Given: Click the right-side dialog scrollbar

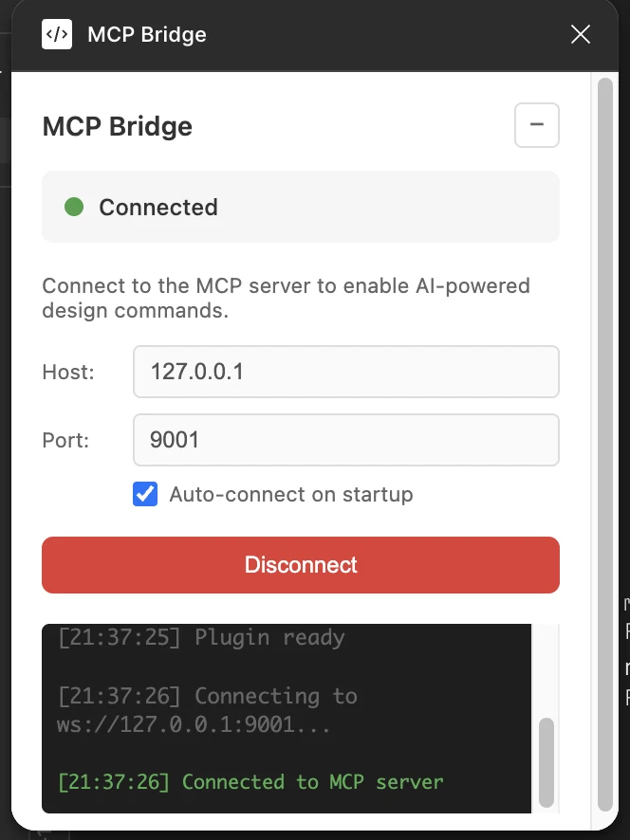Looking at the screenshot, I should coord(605,427).
